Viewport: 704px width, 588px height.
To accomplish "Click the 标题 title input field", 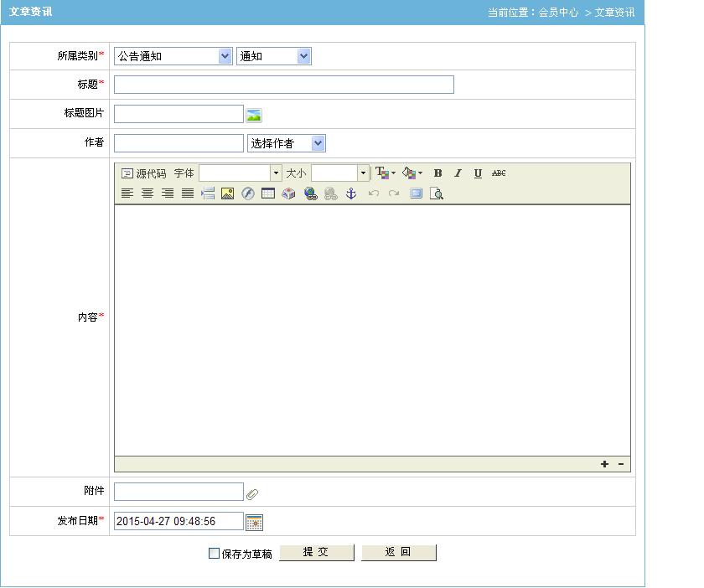I will 283,85.
